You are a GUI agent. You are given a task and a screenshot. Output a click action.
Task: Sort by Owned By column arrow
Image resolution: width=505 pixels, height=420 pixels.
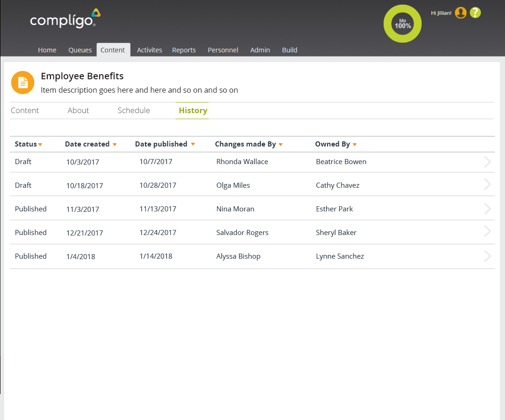354,145
